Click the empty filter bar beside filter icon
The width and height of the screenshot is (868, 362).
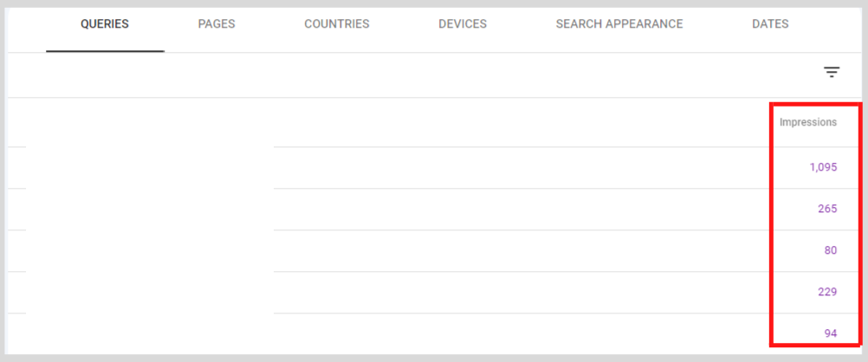[x=410, y=75]
